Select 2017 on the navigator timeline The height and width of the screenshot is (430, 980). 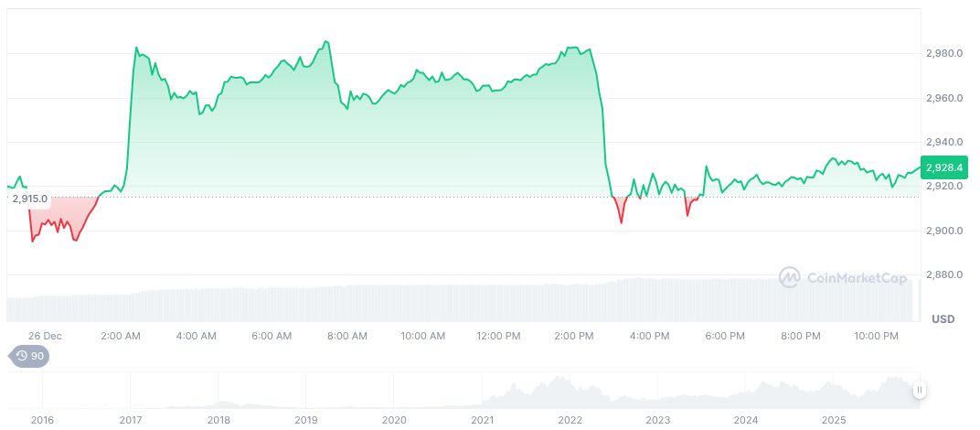[x=131, y=420]
